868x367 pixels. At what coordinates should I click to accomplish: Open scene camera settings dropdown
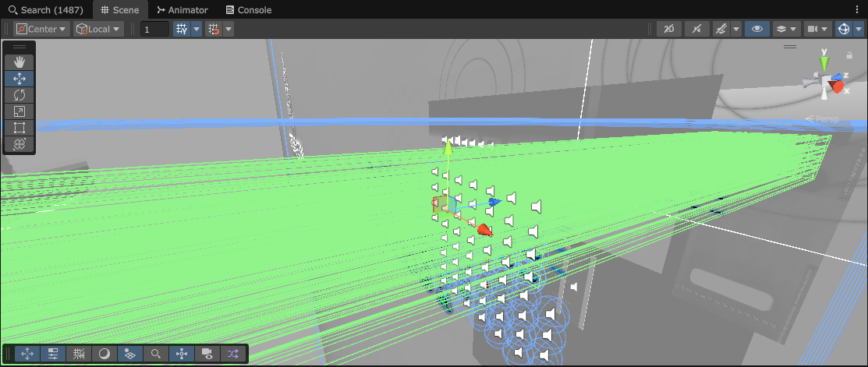[x=817, y=29]
